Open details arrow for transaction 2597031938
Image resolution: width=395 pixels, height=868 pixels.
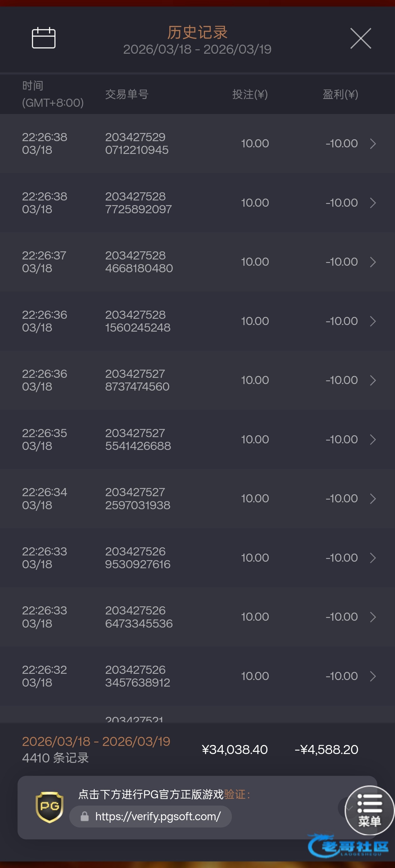pyautogui.click(x=372, y=499)
